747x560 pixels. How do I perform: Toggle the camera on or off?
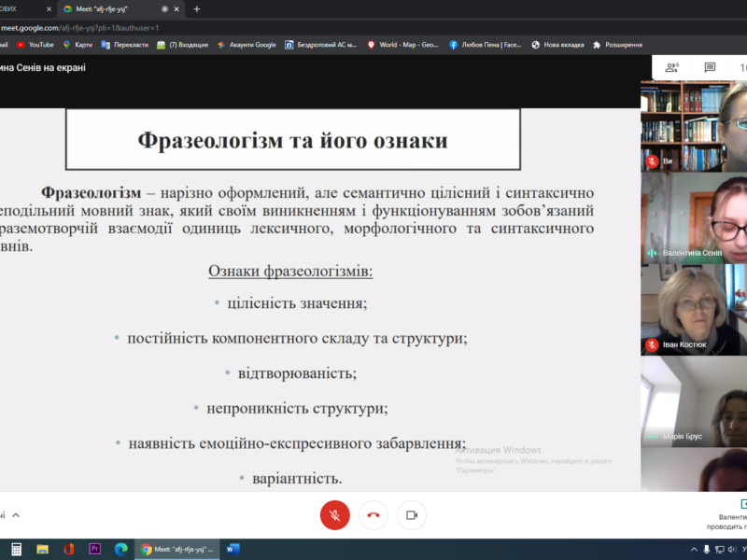[412, 515]
